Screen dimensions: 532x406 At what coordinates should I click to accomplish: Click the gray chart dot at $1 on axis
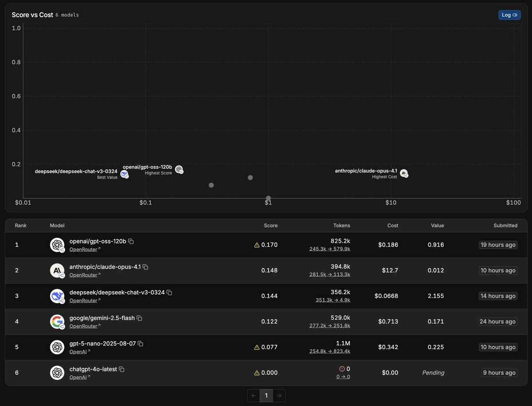[268, 198]
